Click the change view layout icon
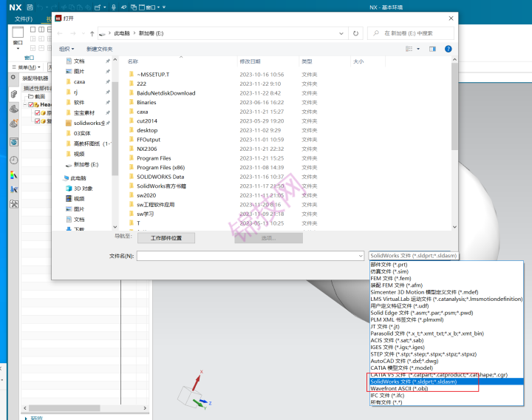The width and height of the screenshot is (532, 420). point(409,49)
